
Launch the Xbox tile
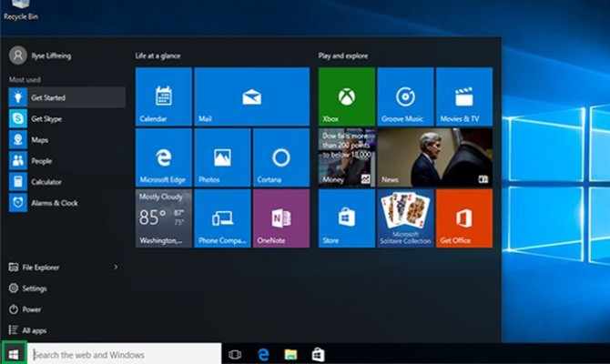coord(347,96)
